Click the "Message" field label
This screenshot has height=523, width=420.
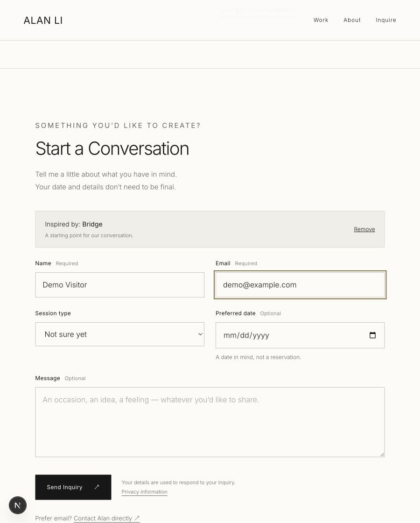(x=48, y=378)
